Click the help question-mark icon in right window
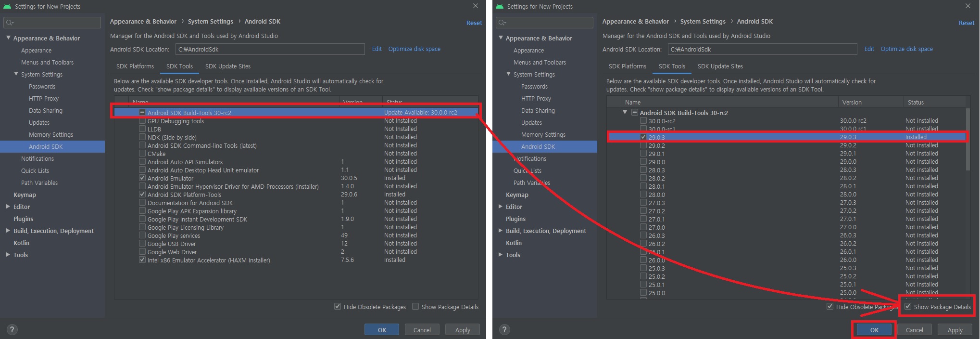The width and height of the screenshot is (980, 339). pos(504,329)
